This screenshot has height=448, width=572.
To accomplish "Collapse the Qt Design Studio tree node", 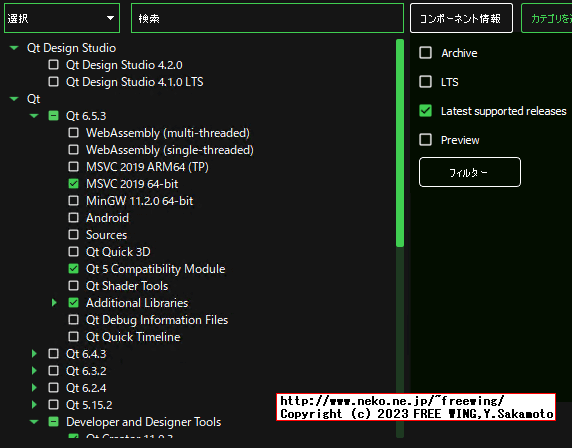I will pos(14,48).
